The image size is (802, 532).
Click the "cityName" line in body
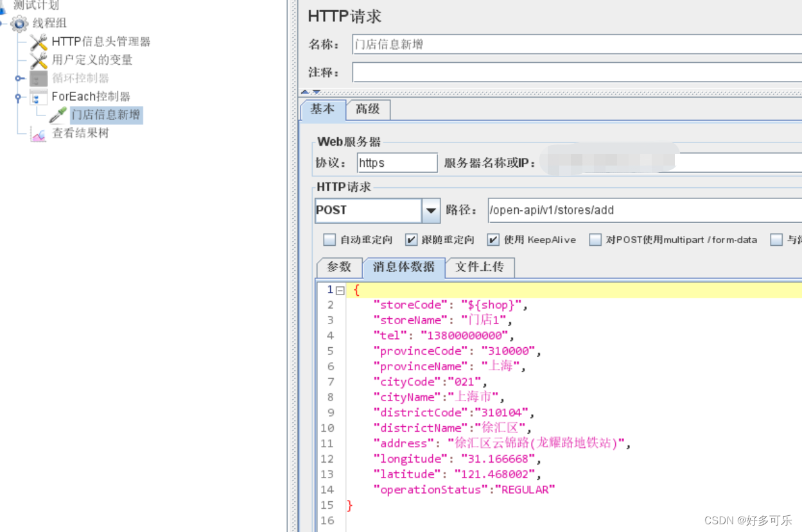[439, 397]
